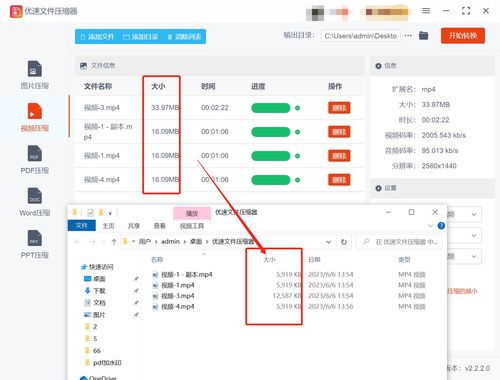Expand the Explorer address history dropdown
This screenshot has width=500, height=380.
tap(329, 242)
